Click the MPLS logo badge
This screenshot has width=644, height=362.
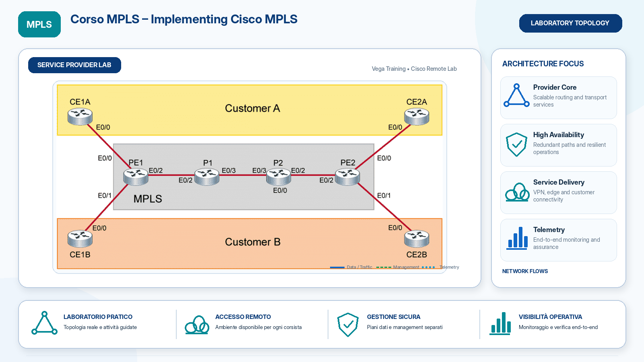[x=39, y=24]
